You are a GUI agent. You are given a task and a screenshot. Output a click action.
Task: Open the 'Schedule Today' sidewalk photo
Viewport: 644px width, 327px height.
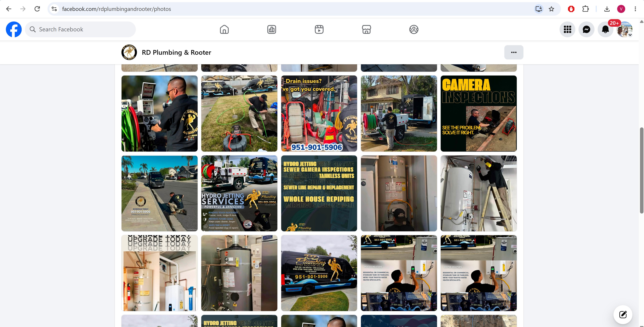[x=159, y=193]
